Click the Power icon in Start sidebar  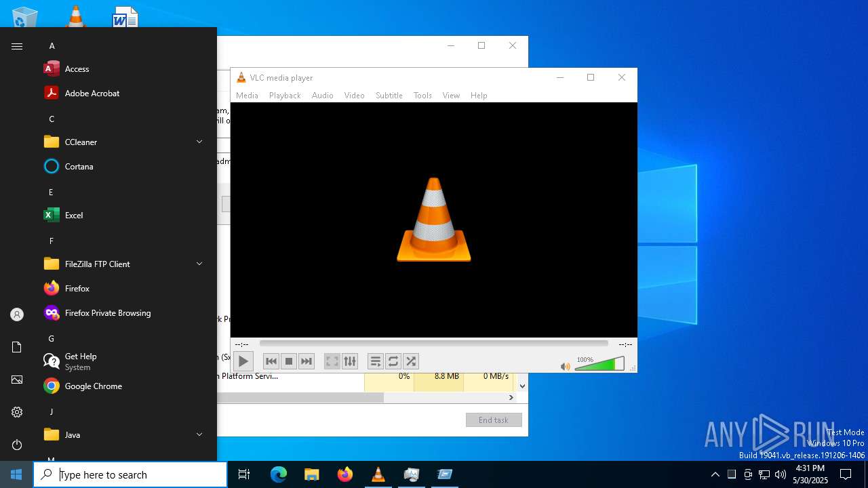click(x=17, y=445)
